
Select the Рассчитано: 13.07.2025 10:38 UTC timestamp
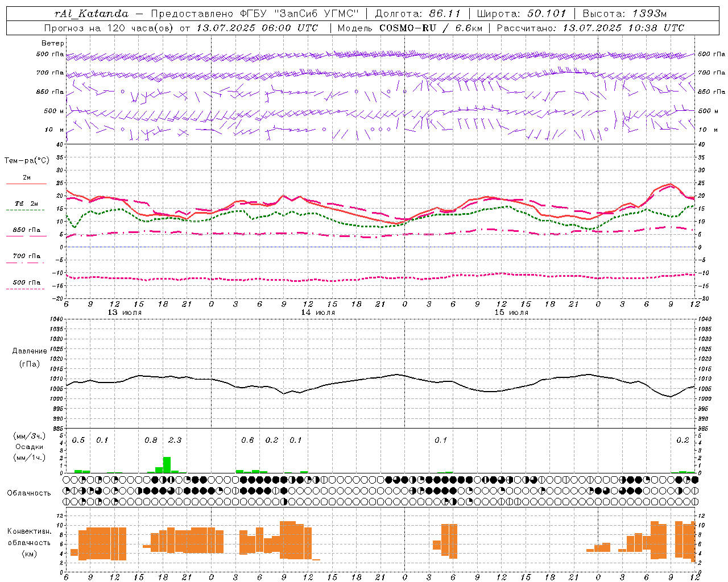(x=590, y=28)
